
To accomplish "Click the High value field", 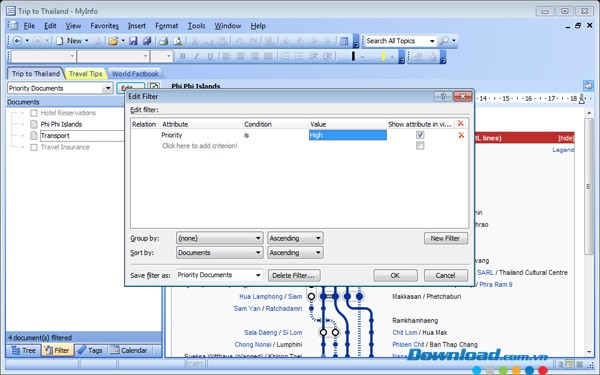I will click(x=347, y=135).
